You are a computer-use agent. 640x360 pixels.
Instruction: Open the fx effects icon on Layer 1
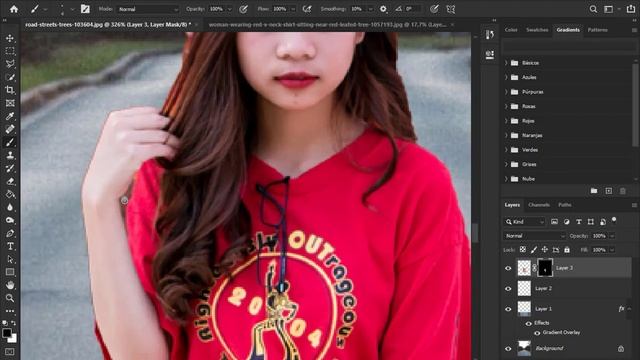(x=621, y=309)
